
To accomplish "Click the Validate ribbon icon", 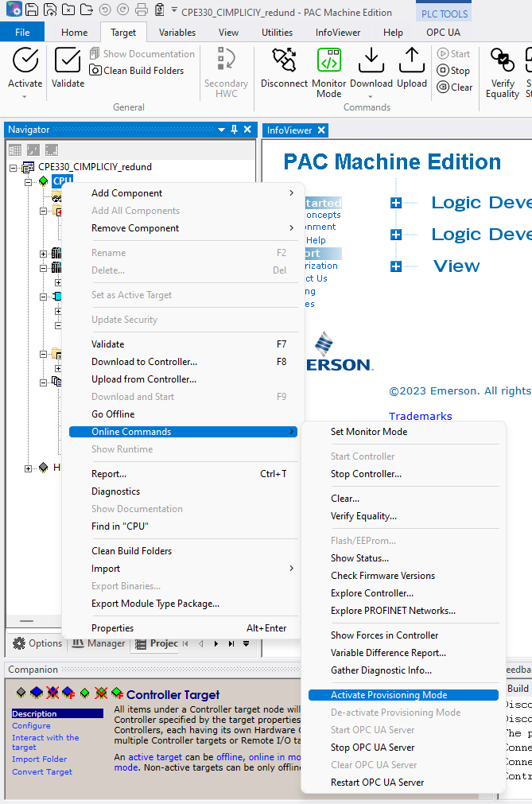I will 68,60.
